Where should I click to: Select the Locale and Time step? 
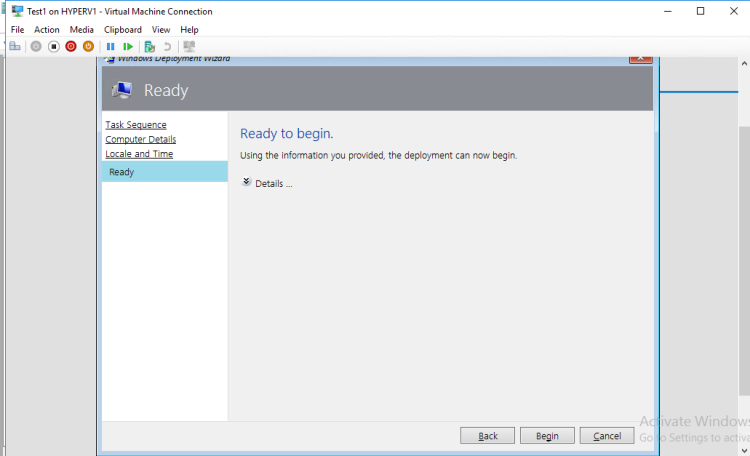[139, 154]
